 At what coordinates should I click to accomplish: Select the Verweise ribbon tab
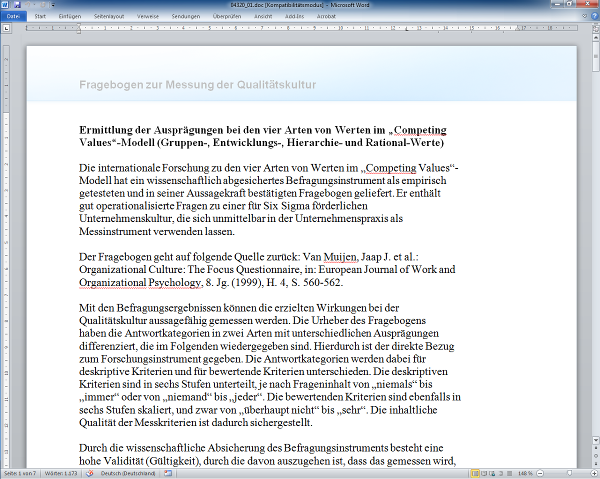pyautogui.click(x=148, y=17)
